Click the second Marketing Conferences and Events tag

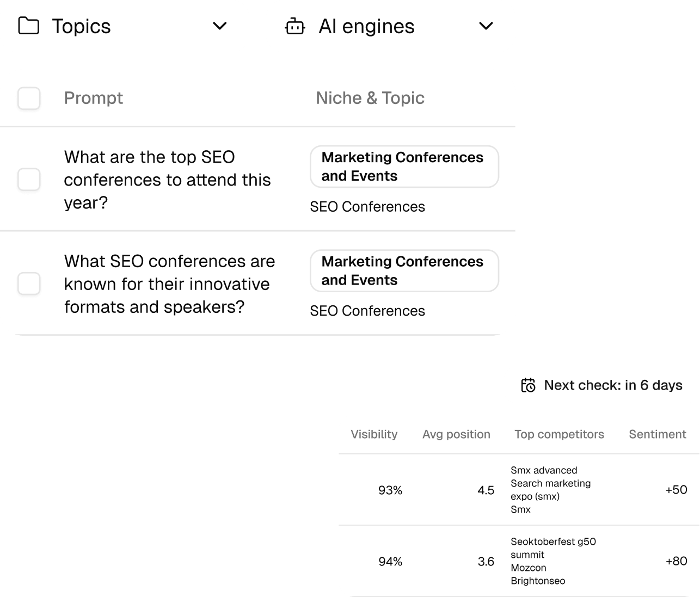point(404,271)
